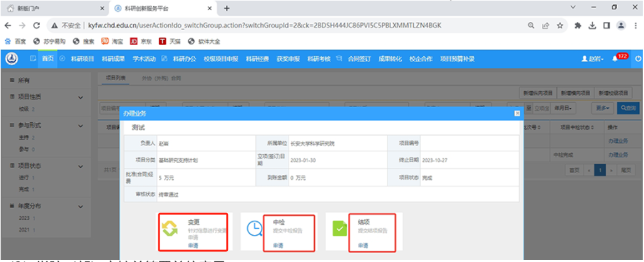Image resolution: width=644 pixels, height=262 pixels.
Task: Select the 所有 filter in sidebar
Action: [24, 81]
